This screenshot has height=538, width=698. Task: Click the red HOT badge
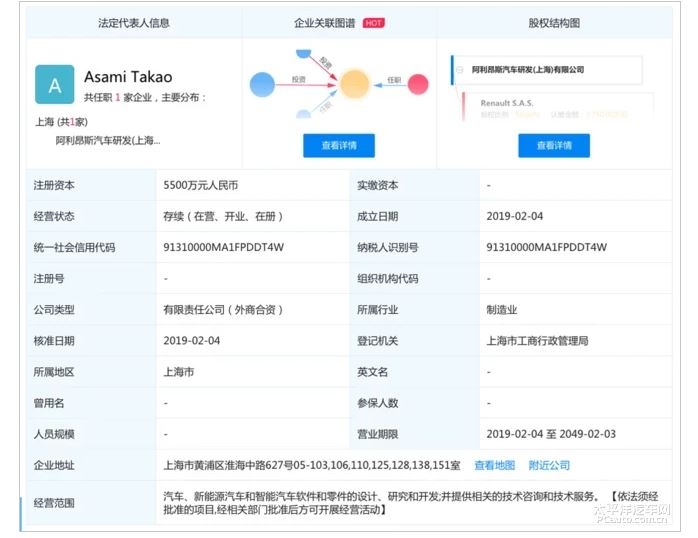coord(373,23)
